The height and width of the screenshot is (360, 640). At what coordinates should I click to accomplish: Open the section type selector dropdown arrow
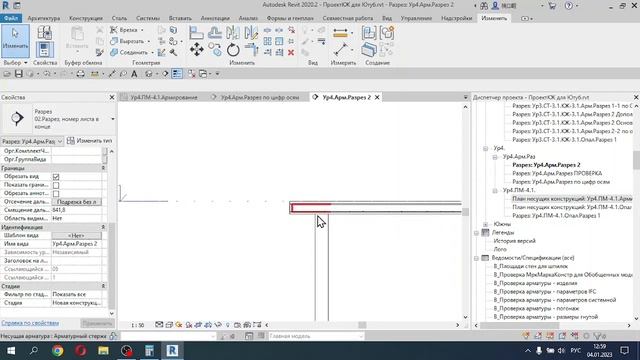coord(113,119)
